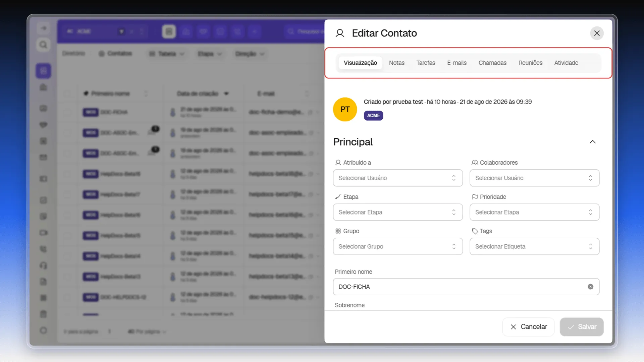Tick the checkbox for the DOC-FICHA row
Viewport: 644px width, 362px height.
pos(67,112)
